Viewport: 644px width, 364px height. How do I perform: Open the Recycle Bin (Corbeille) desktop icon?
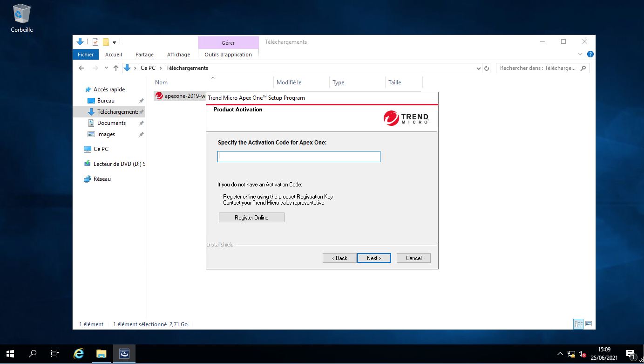22,19
